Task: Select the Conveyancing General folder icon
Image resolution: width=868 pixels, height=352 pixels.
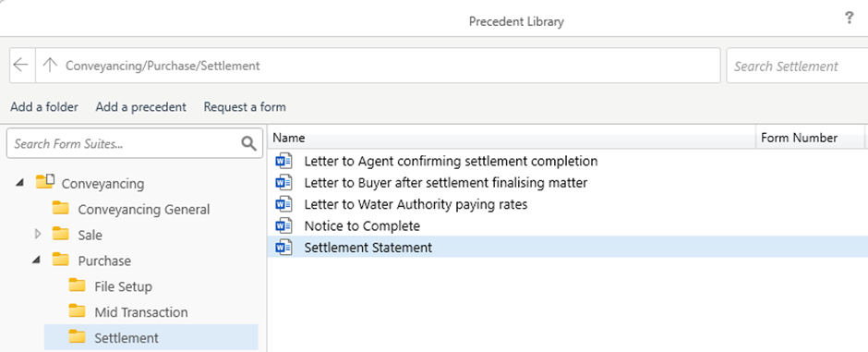Action: [x=60, y=209]
